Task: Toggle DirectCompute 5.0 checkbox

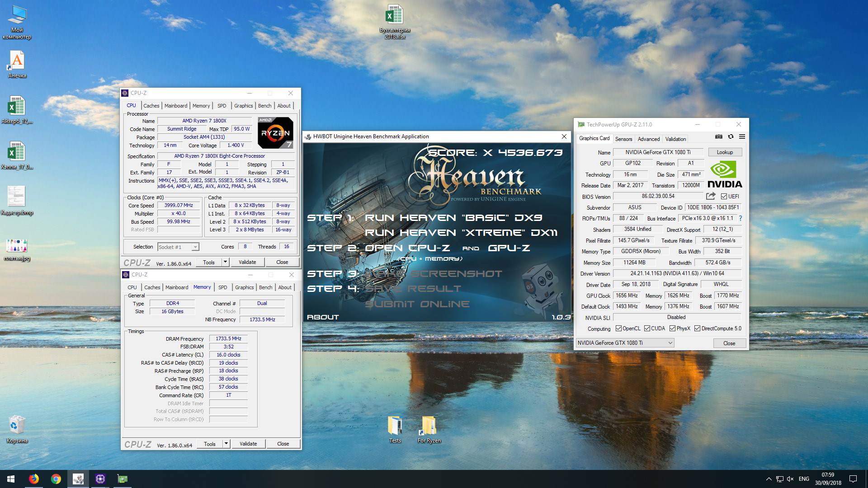Action: 697,328
